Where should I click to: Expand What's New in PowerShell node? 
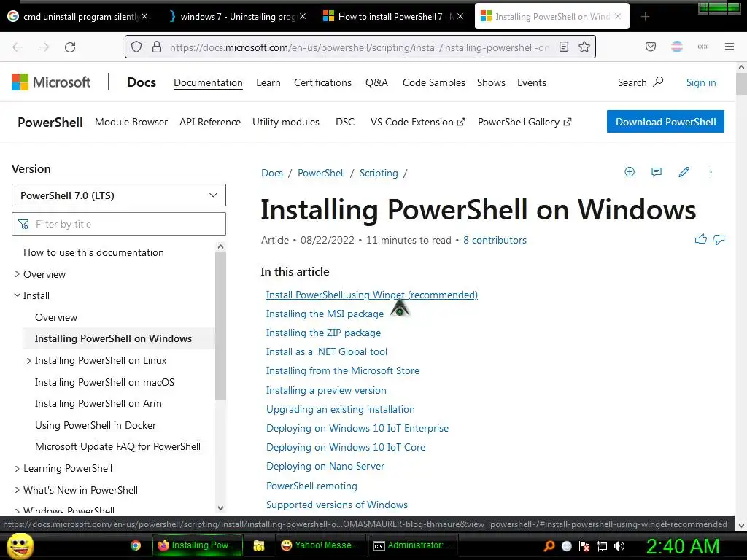(18, 490)
